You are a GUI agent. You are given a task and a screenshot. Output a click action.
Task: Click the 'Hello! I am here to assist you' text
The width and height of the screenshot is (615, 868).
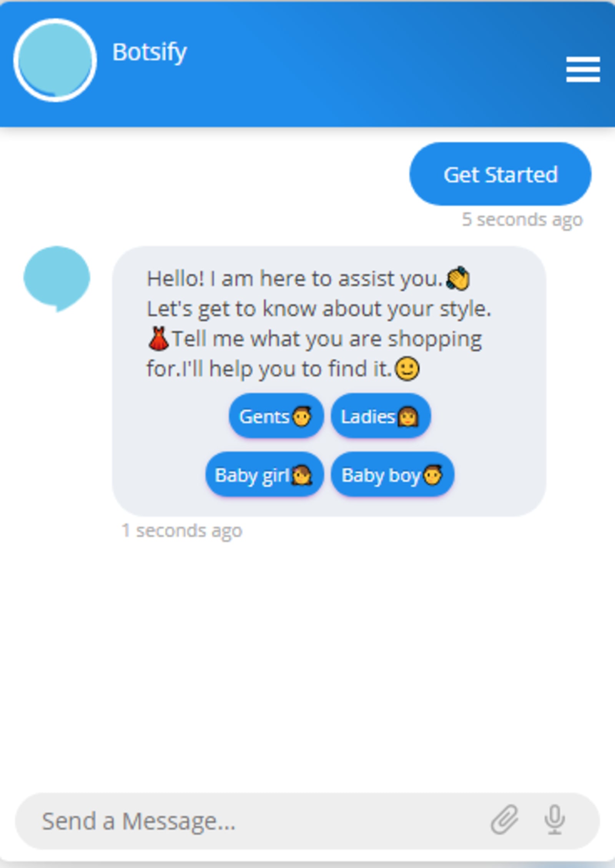pos(295,278)
